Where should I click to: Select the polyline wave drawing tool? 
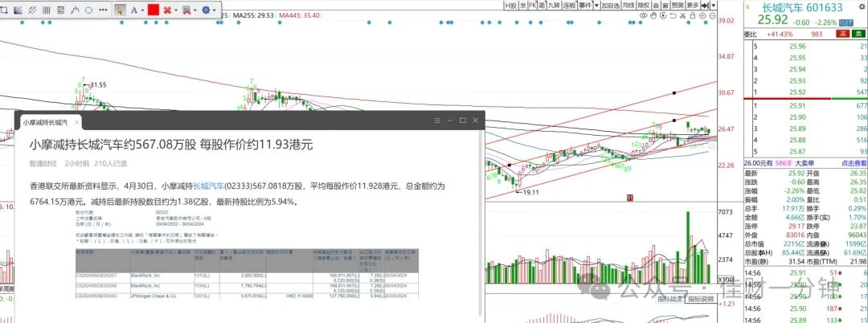(75, 10)
